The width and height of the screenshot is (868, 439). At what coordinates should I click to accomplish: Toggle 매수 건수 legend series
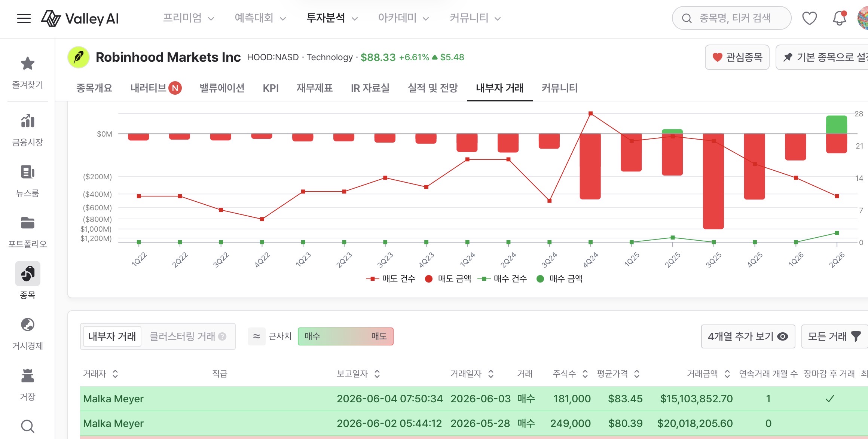pyautogui.click(x=502, y=279)
